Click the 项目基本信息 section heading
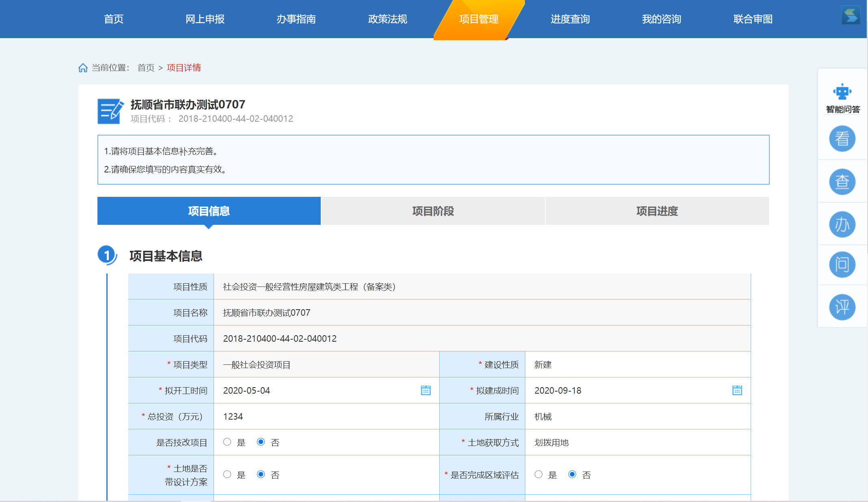 (x=166, y=256)
